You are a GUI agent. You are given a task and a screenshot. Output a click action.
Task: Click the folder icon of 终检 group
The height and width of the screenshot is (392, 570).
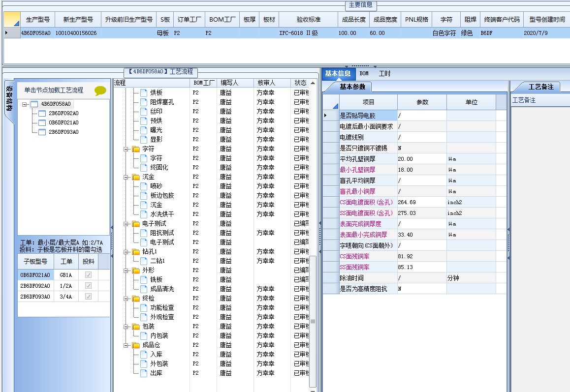[x=136, y=298]
